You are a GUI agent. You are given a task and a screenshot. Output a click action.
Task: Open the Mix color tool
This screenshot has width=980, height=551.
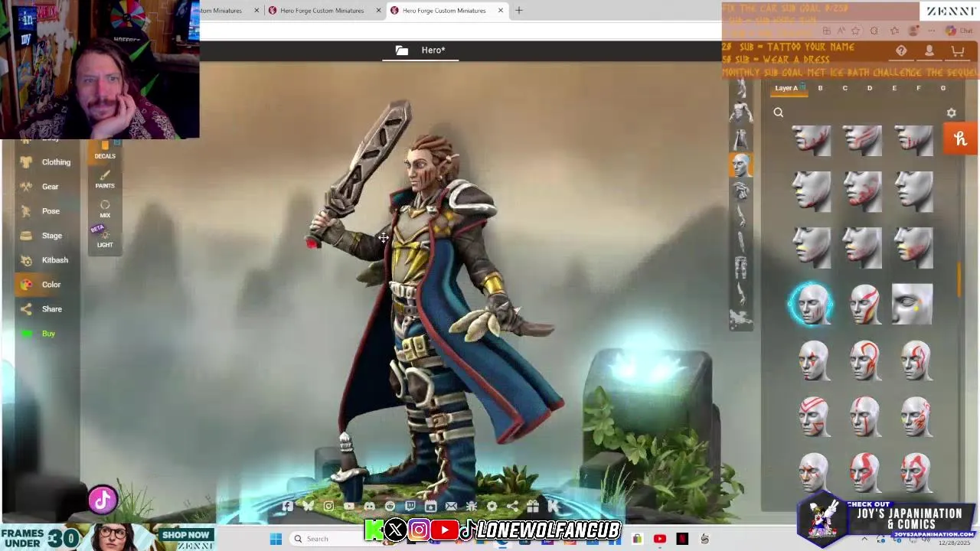point(105,209)
